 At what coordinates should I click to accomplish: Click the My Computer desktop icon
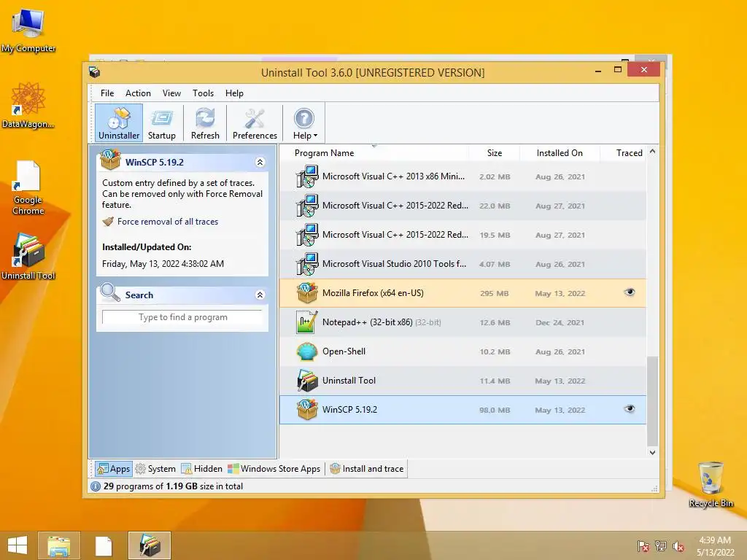pos(28,31)
